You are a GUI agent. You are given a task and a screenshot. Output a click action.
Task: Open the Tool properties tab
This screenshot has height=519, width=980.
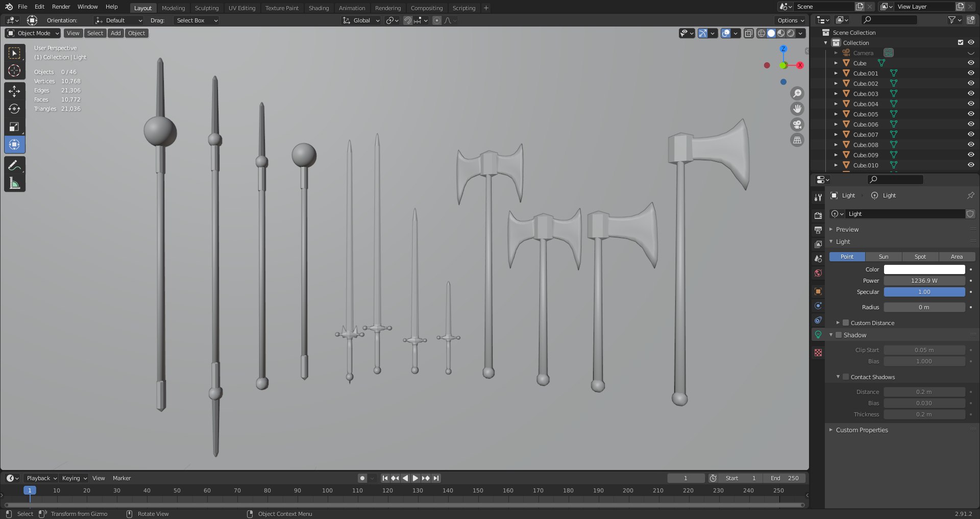click(x=818, y=197)
